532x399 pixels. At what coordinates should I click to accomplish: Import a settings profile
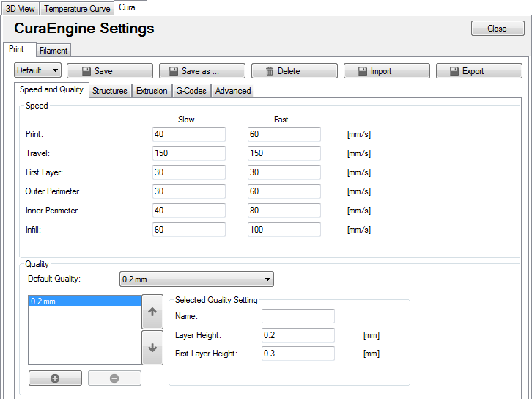tap(386, 71)
